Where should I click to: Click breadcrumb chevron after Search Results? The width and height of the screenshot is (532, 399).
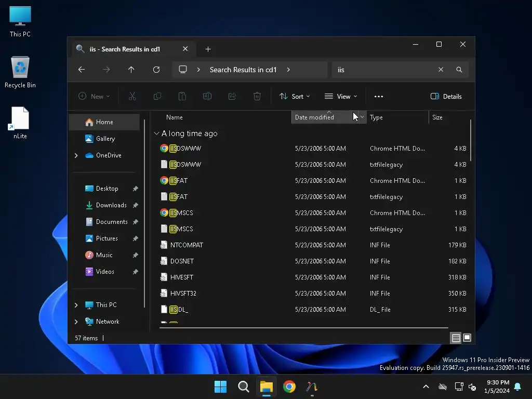tap(288, 70)
